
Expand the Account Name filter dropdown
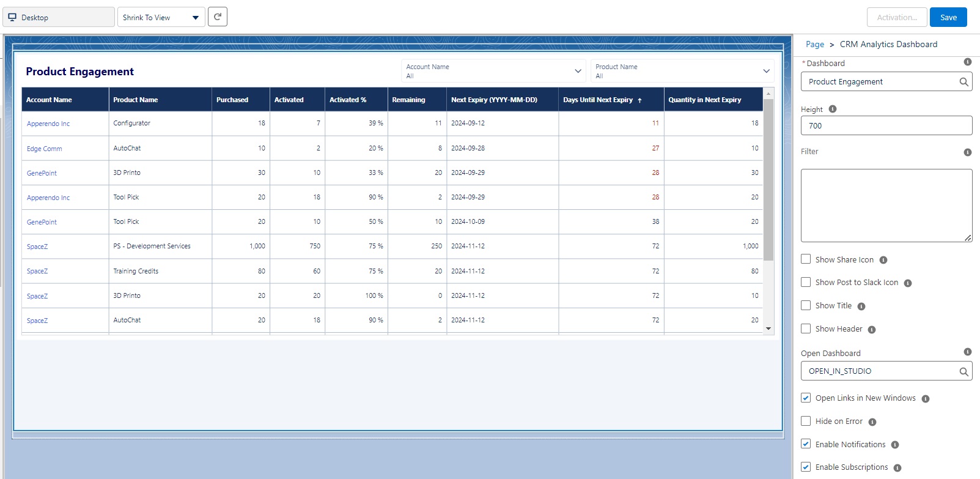click(x=494, y=71)
